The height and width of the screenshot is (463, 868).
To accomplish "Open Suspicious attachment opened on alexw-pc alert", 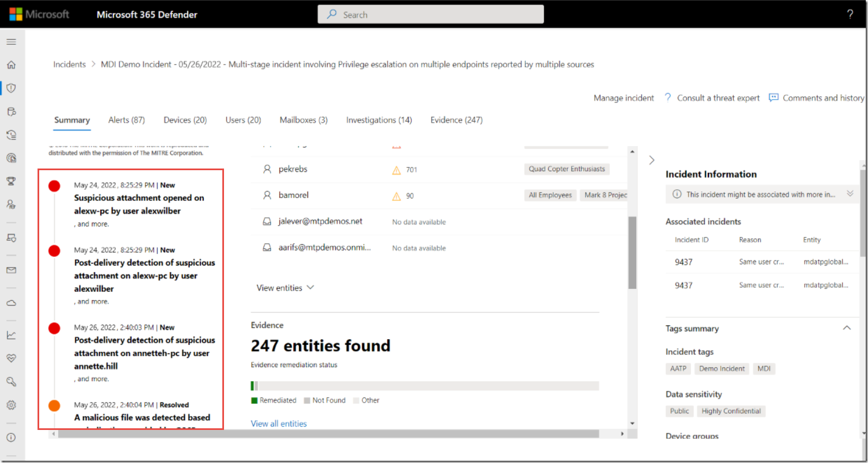I will coord(139,204).
